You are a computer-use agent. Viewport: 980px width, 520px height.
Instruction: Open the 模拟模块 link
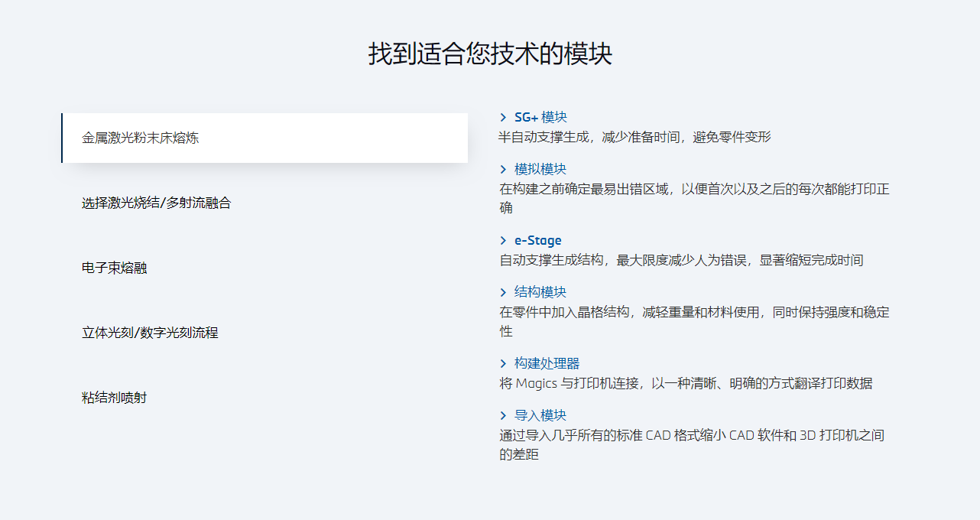click(x=540, y=169)
